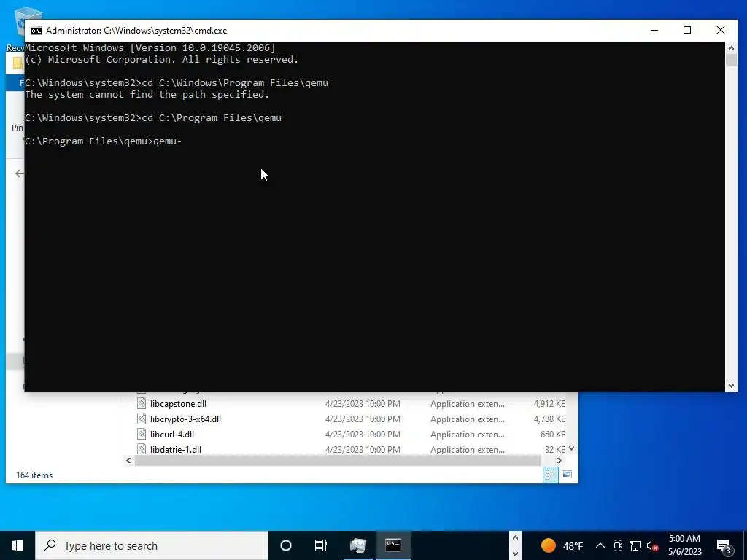Show hidden system tray icons
Screen dimensions: 747x560
pyautogui.click(x=600, y=545)
